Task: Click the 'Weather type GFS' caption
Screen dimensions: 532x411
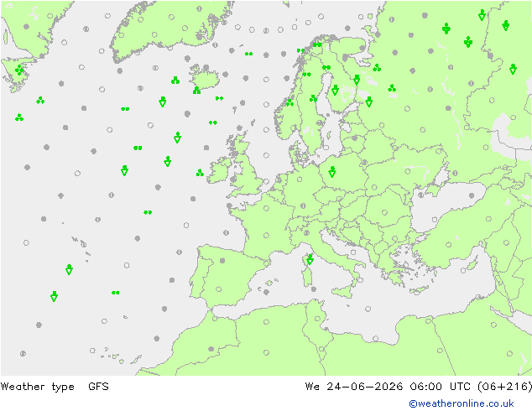Action: pyautogui.click(x=55, y=386)
